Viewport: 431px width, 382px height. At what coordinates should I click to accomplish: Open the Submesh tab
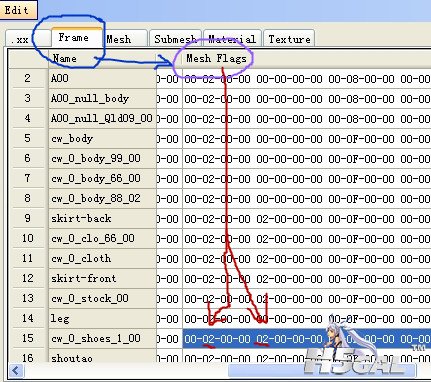coord(175,39)
